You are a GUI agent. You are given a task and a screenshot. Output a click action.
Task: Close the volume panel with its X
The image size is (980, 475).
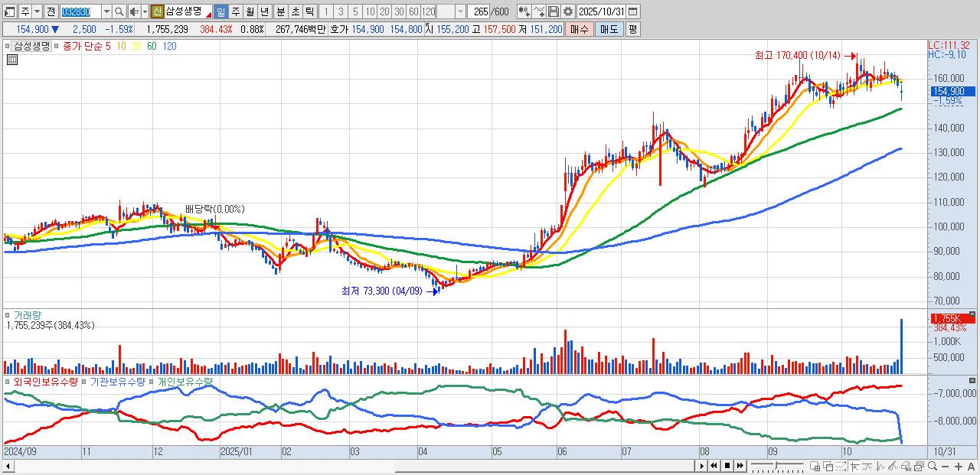tap(972, 313)
